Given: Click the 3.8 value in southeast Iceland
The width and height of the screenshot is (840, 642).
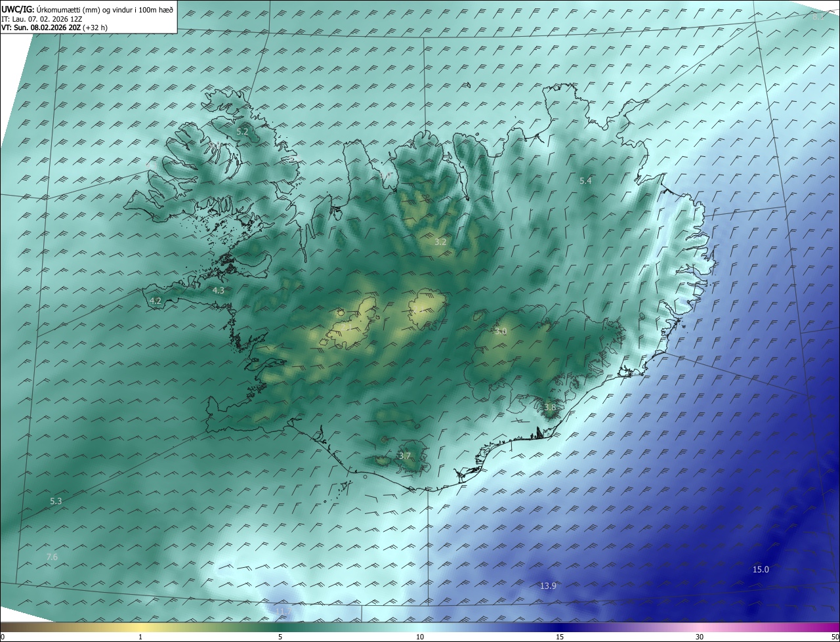Looking at the screenshot, I should click(x=550, y=408).
